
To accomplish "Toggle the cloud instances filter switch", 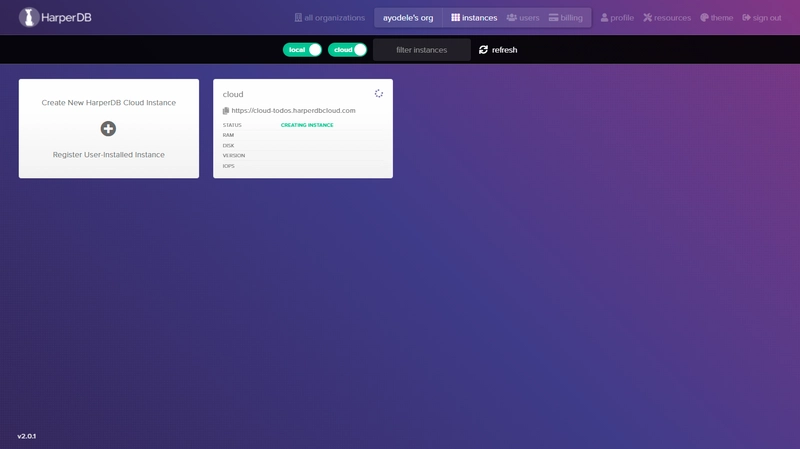I will pyautogui.click(x=347, y=49).
